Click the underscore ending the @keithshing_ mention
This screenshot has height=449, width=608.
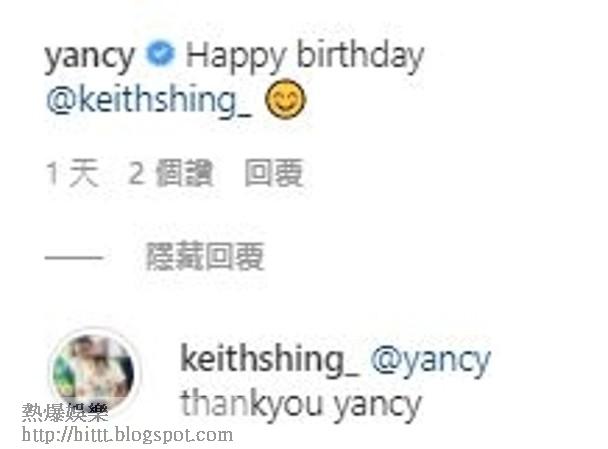click(x=244, y=115)
